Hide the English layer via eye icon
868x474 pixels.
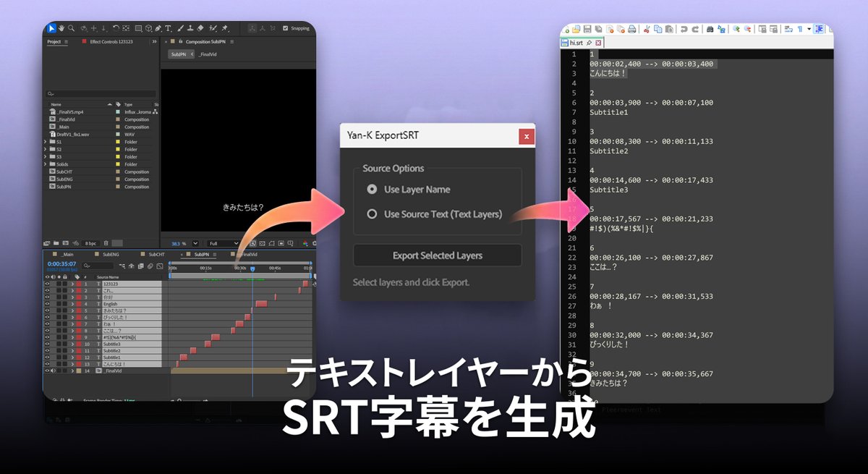pos(47,304)
